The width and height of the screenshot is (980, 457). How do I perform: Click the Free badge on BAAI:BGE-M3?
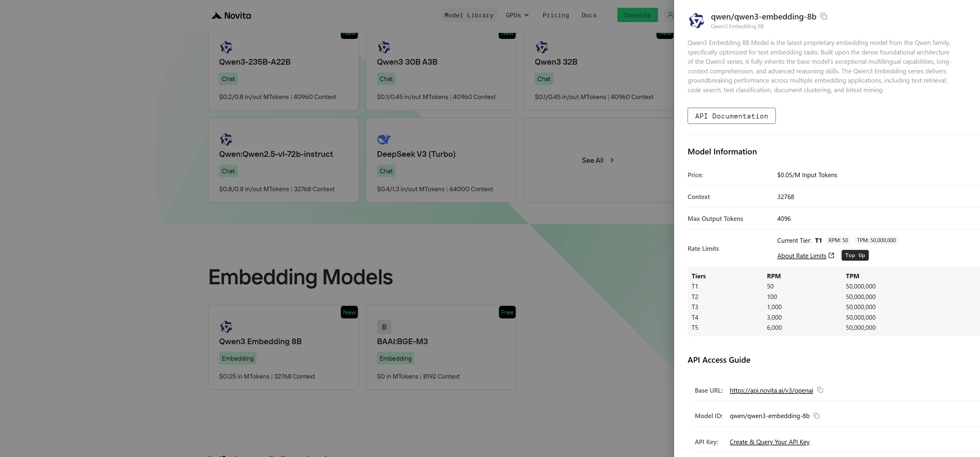507,312
